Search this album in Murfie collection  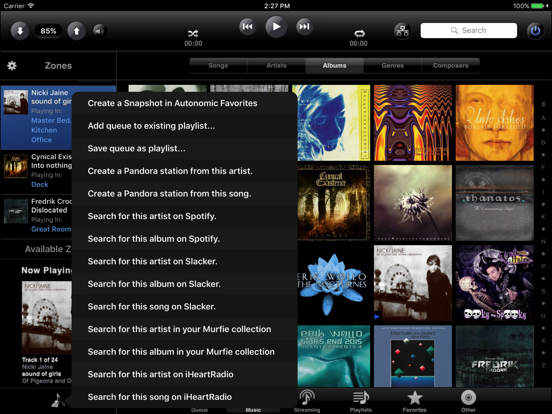pos(185,351)
